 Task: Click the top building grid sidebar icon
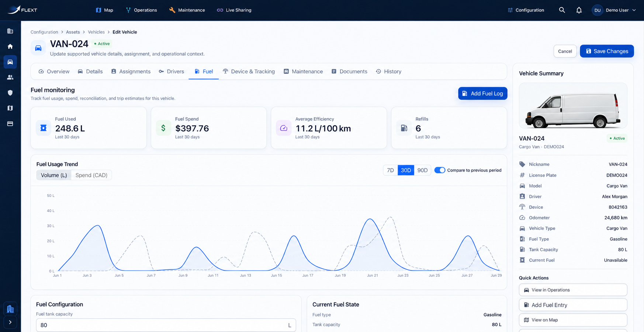(x=10, y=31)
